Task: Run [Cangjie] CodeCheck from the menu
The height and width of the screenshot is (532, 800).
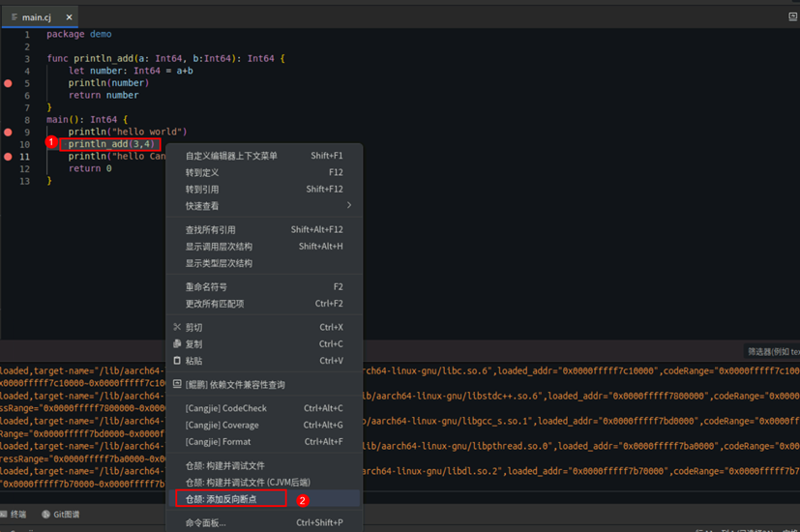Action: 264,408
